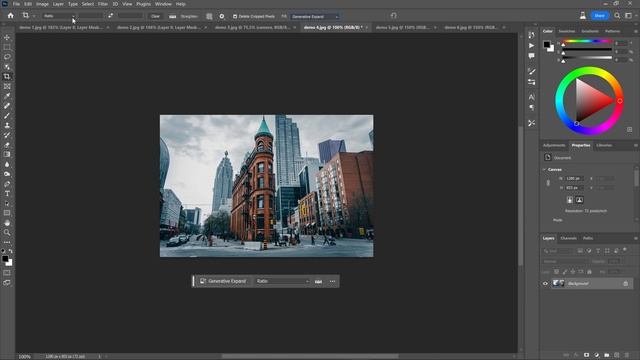Screen dimensions: 640x360
Task: Open the Properties panel flyout menu
Action: [636, 145]
